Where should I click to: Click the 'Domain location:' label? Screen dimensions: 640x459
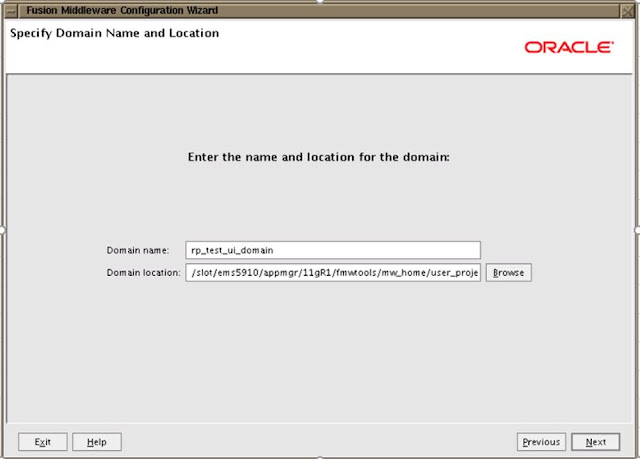click(143, 273)
